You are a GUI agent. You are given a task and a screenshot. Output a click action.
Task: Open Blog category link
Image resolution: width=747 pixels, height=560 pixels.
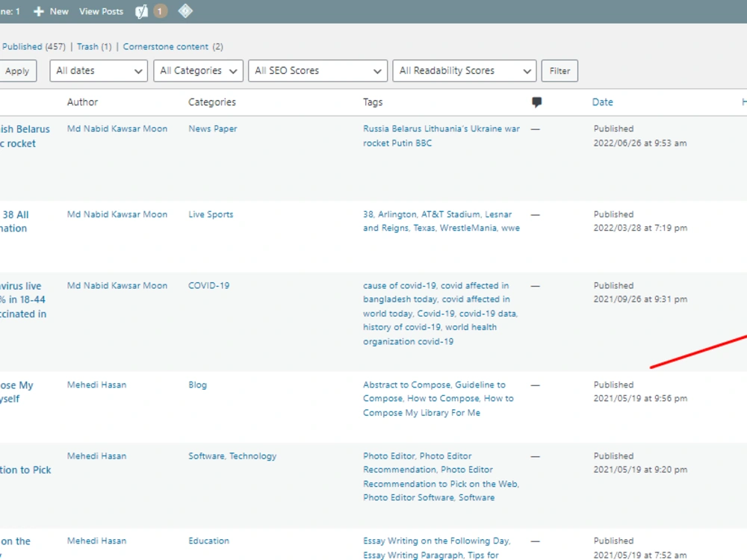point(198,385)
